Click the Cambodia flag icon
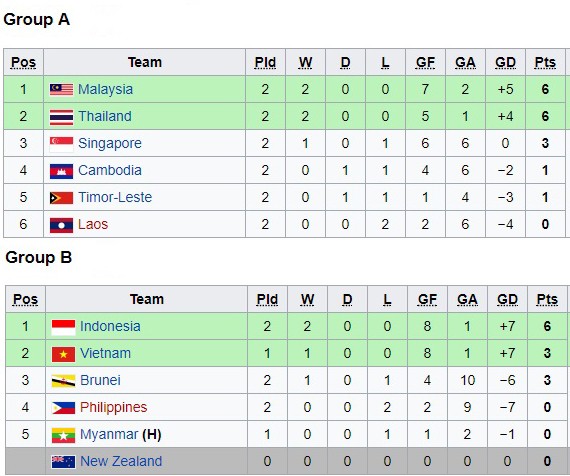The width and height of the screenshot is (570, 476). [x=61, y=171]
